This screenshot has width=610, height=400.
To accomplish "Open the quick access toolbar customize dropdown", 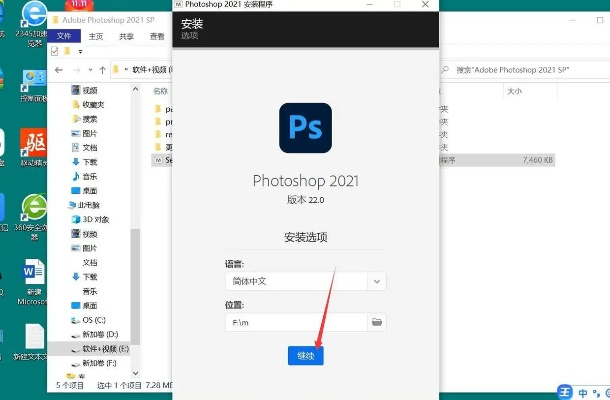I will point(81,51).
